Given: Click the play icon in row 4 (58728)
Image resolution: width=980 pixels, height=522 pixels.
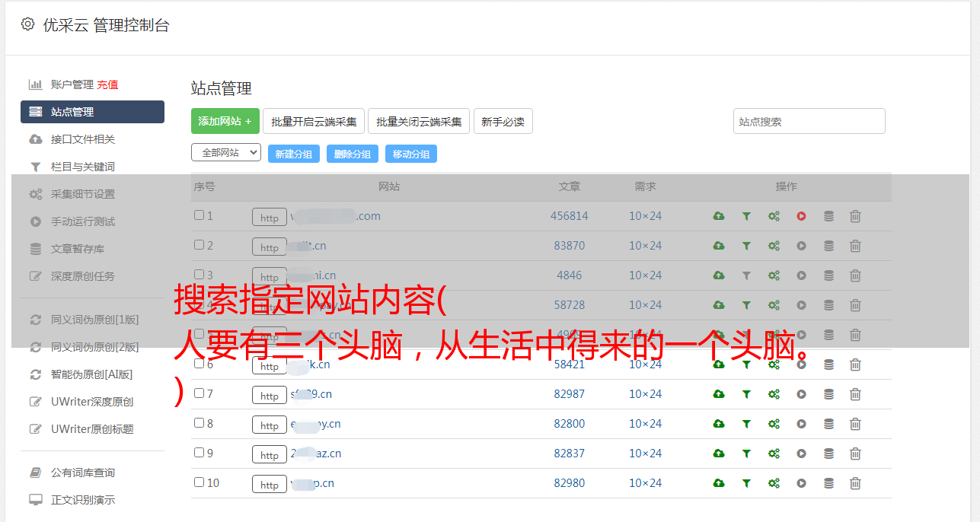Looking at the screenshot, I should coord(801,305).
